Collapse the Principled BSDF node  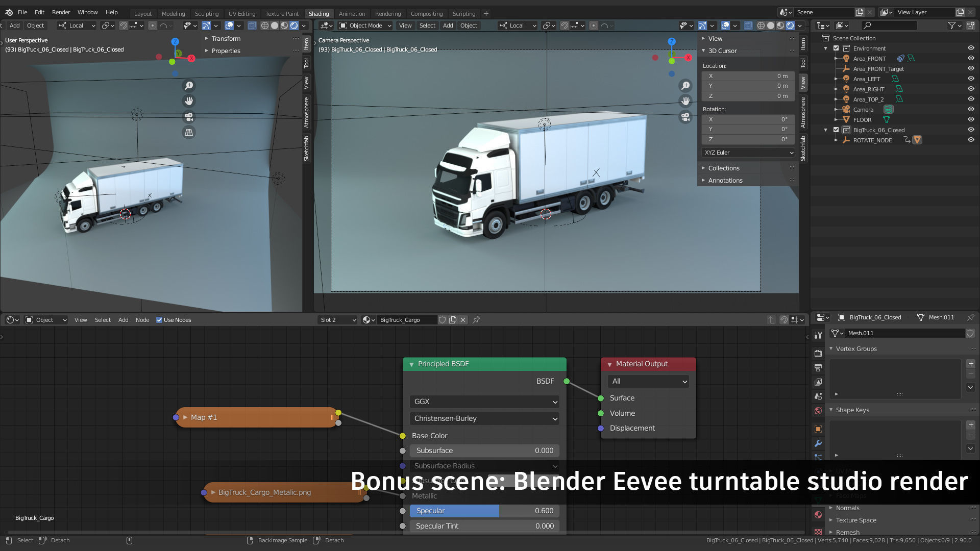tap(411, 364)
